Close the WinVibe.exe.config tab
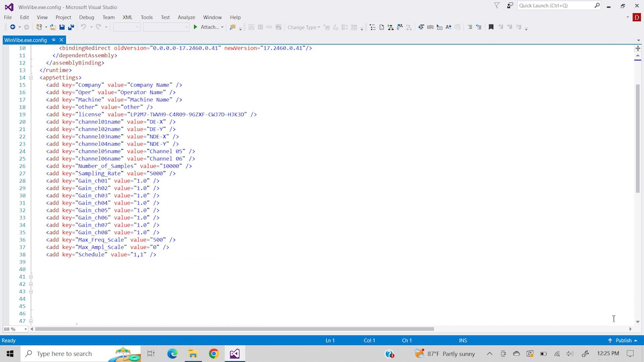 click(61, 40)
